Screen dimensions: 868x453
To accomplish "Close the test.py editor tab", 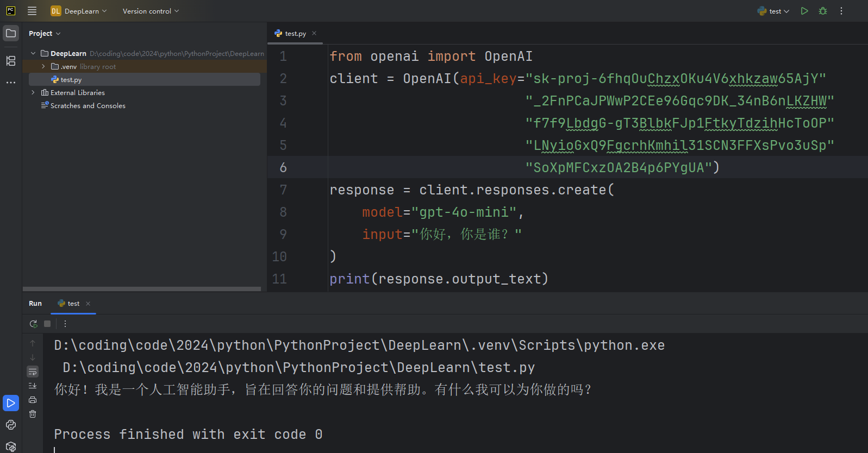I will (x=314, y=33).
